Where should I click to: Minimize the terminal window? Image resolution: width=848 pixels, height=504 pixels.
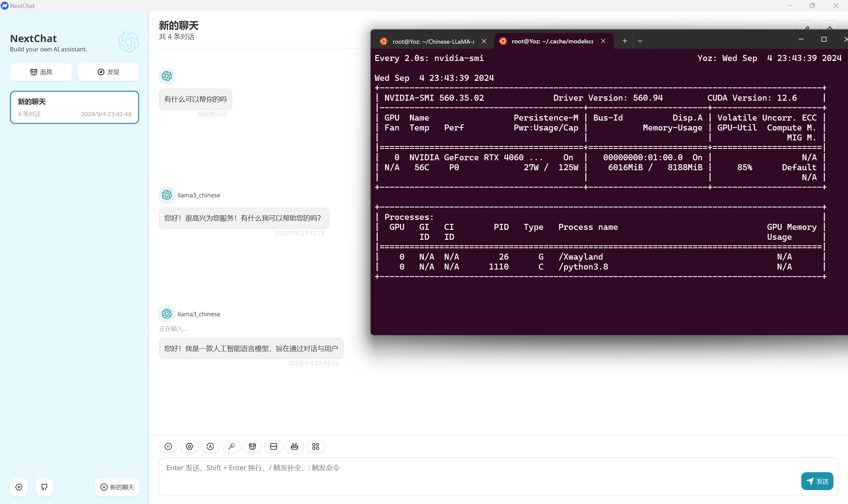801,39
